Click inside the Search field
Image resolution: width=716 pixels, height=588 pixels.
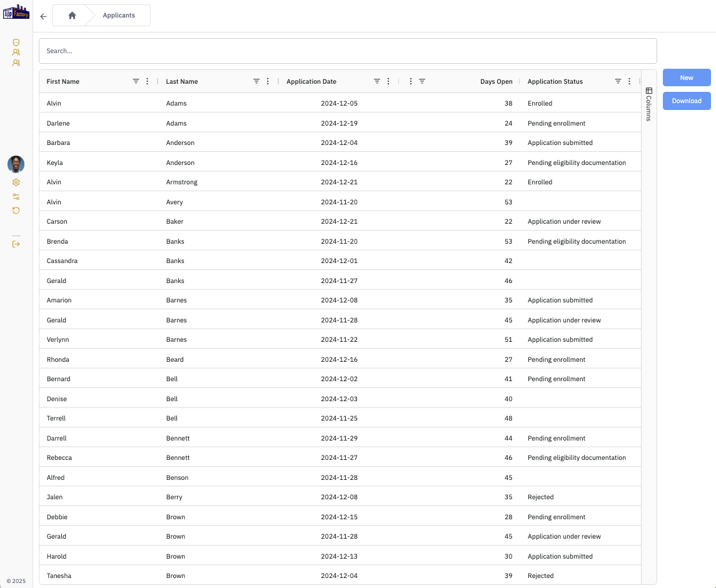click(348, 51)
